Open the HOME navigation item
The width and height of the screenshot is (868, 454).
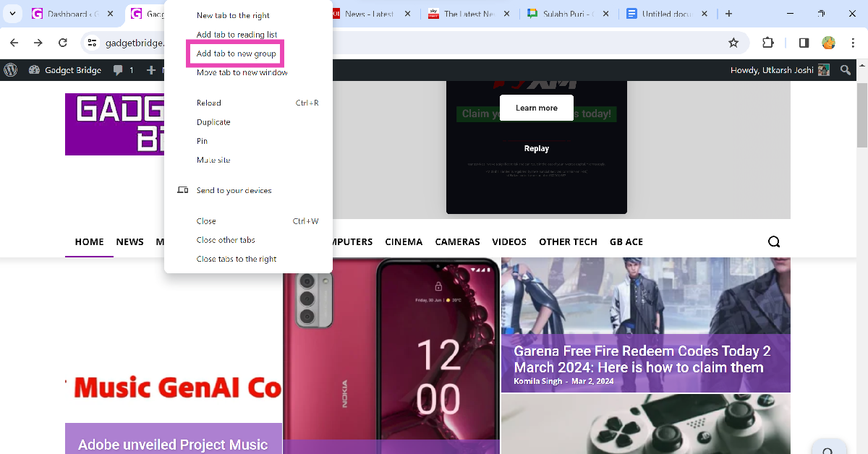pyautogui.click(x=90, y=241)
